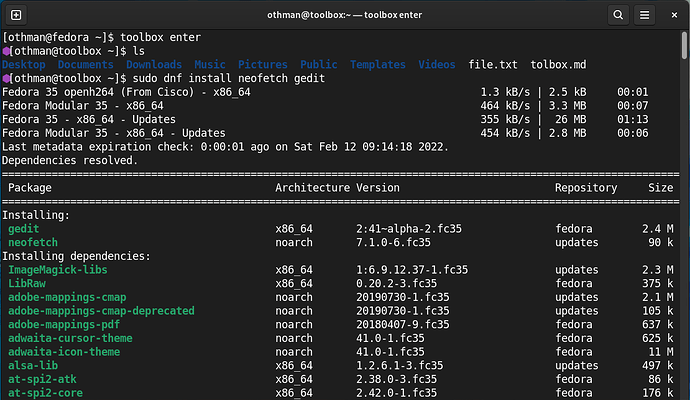690x400 pixels.
Task: Click the LibRaw dependency name
Action: tap(27, 284)
